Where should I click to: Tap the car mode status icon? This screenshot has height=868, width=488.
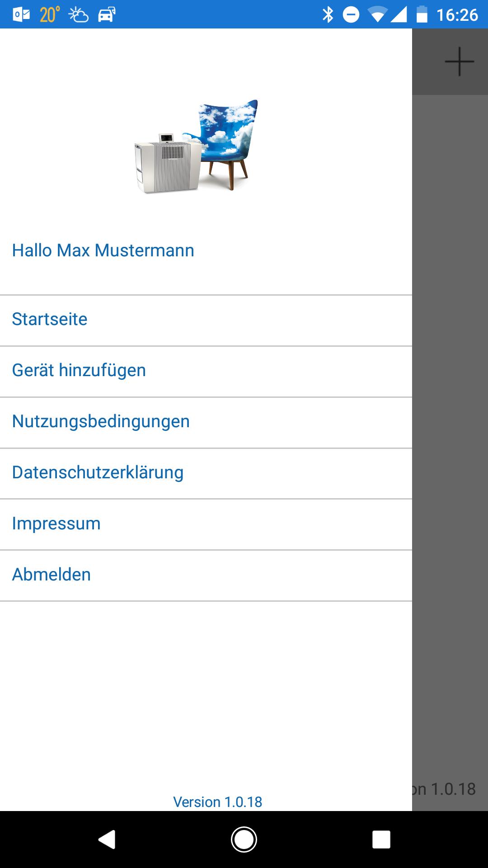(107, 15)
